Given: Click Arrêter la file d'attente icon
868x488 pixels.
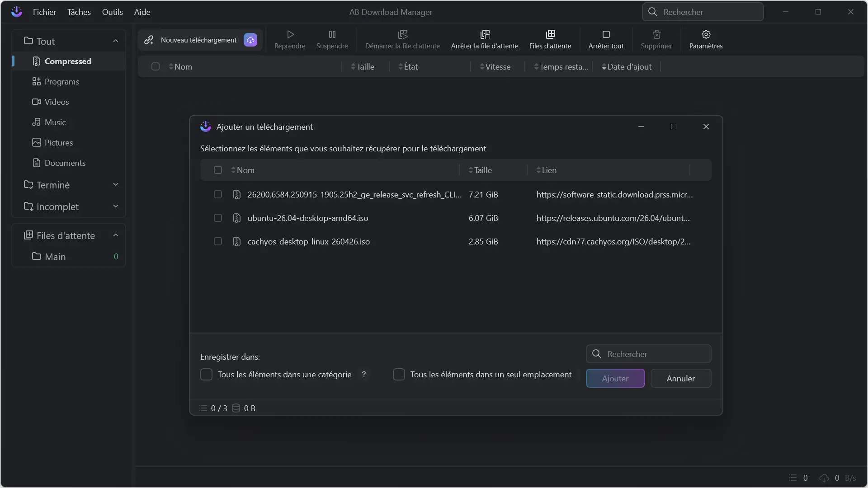Looking at the screenshot, I should coord(485,34).
